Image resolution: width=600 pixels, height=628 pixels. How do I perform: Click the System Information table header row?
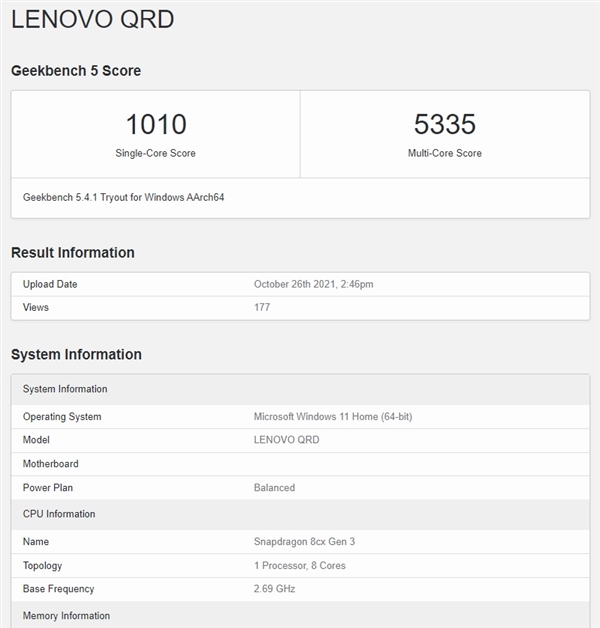[65, 389]
